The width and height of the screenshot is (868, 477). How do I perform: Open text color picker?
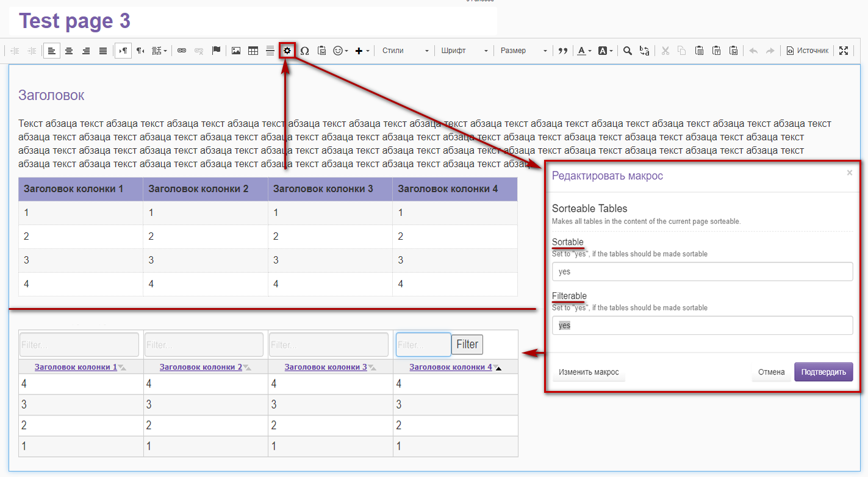584,51
